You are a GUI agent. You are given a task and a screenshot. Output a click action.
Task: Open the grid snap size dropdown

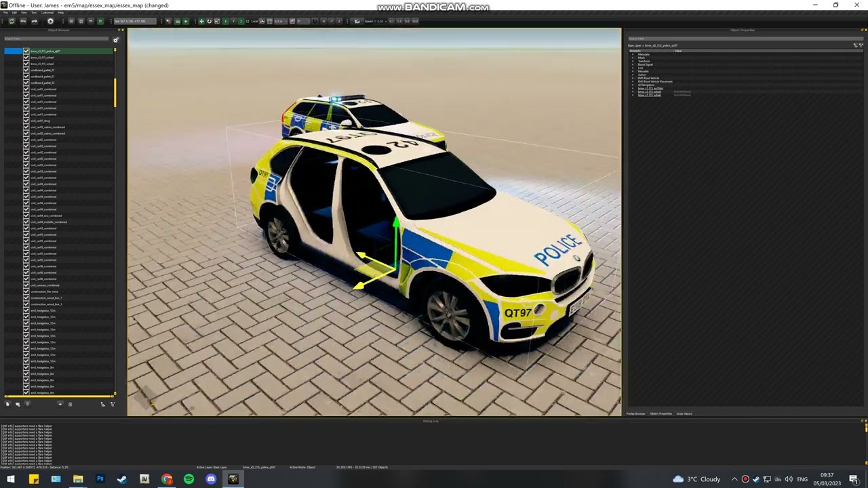pos(280,22)
